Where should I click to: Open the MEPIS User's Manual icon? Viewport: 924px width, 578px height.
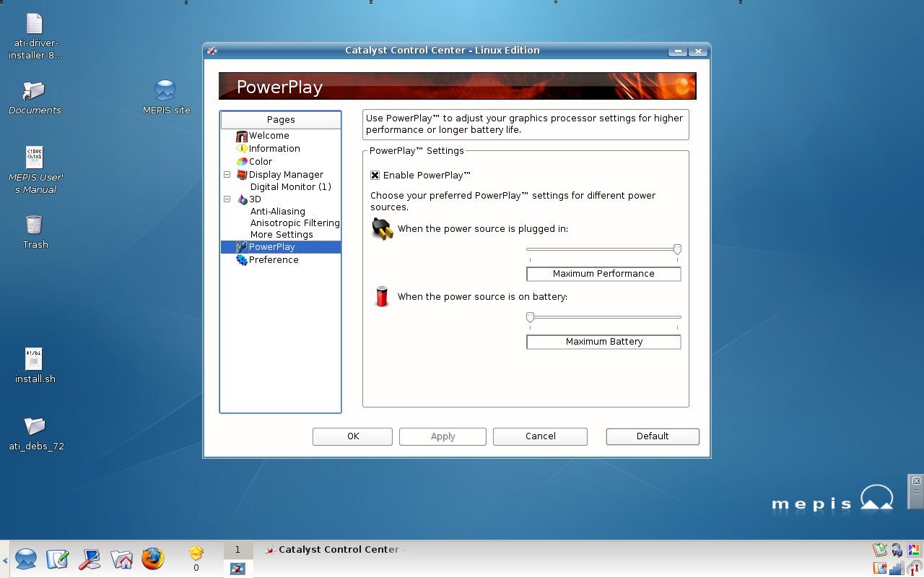tap(35, 170)
